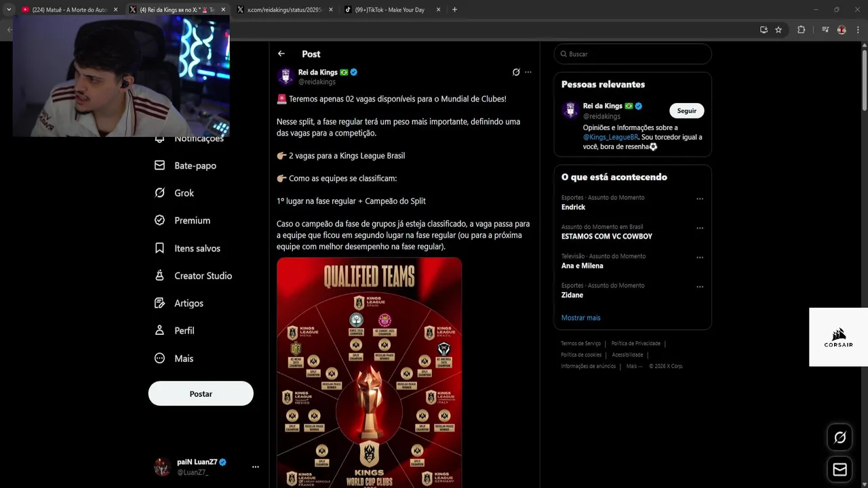Open the tab search dropdown arrow
Viewport: 868px width, 488px height.
(x=8, y=9)
